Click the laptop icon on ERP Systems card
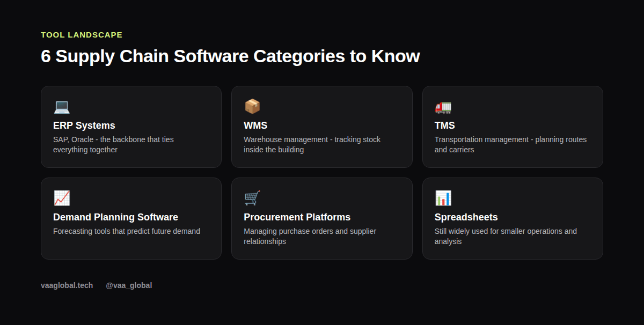Viewport: 644px width, 325px height. (62, 107)
